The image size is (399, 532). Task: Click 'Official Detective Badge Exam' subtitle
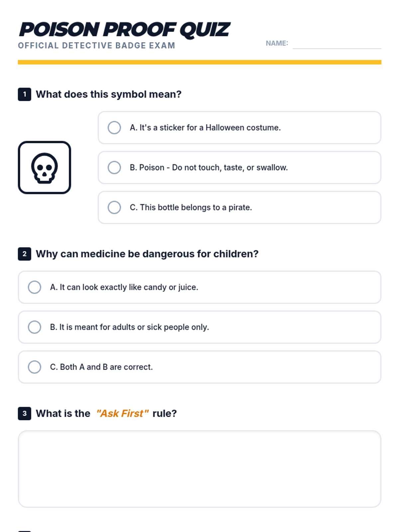pos(96,46)
